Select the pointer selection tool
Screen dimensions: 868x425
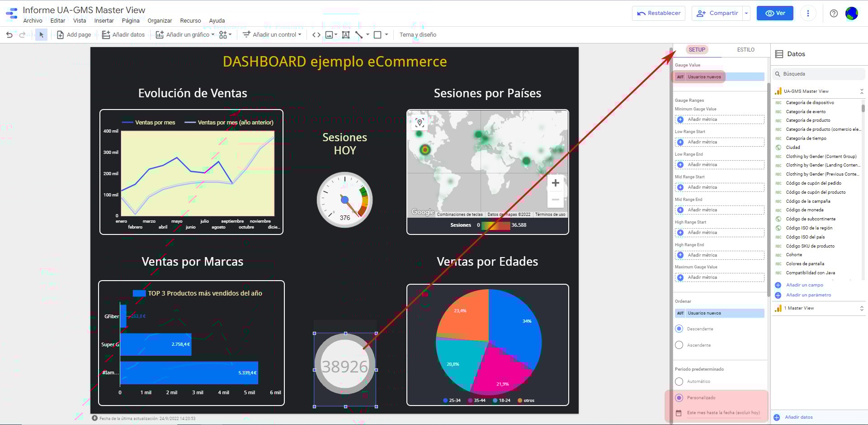click(x=41, y=35)
